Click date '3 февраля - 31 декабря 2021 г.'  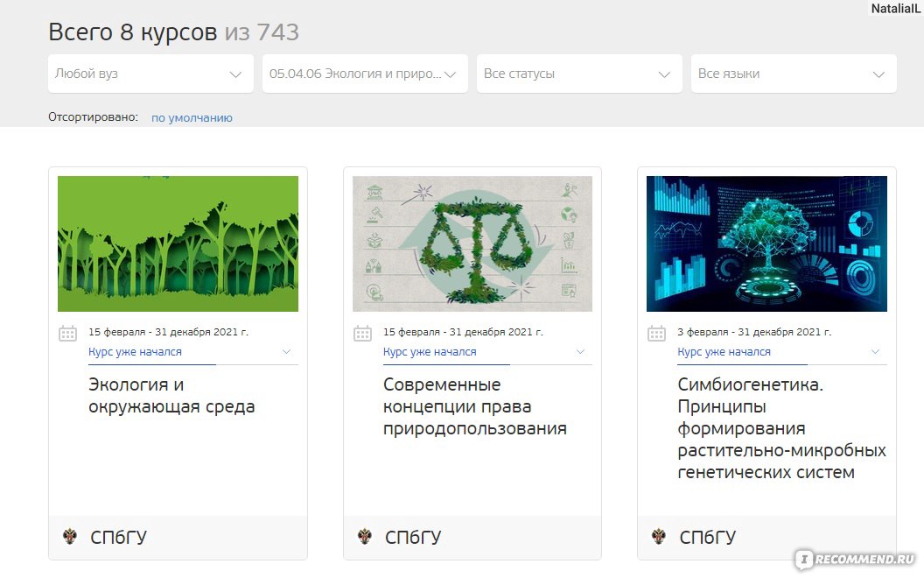(x=754, y=331)
